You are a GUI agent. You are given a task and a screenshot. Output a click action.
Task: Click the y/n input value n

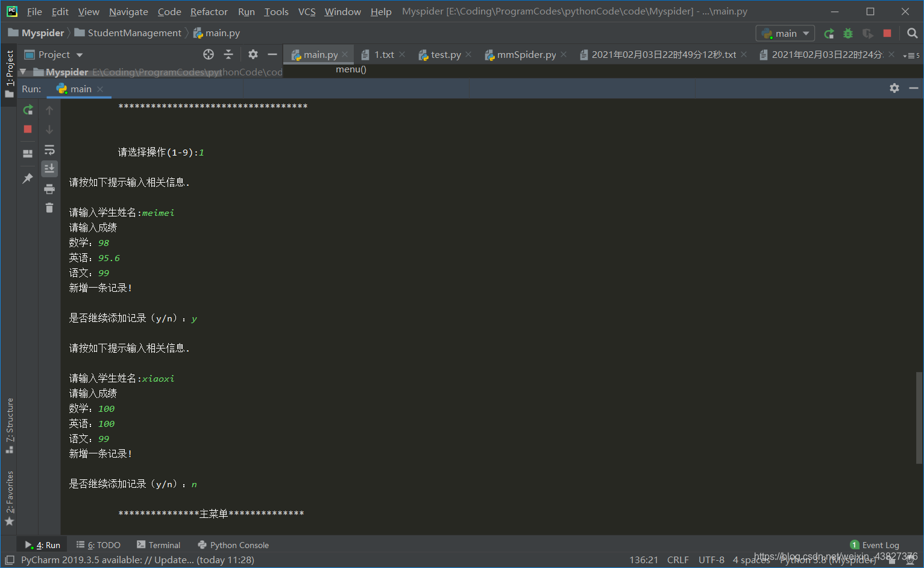[x=194, y=484]
